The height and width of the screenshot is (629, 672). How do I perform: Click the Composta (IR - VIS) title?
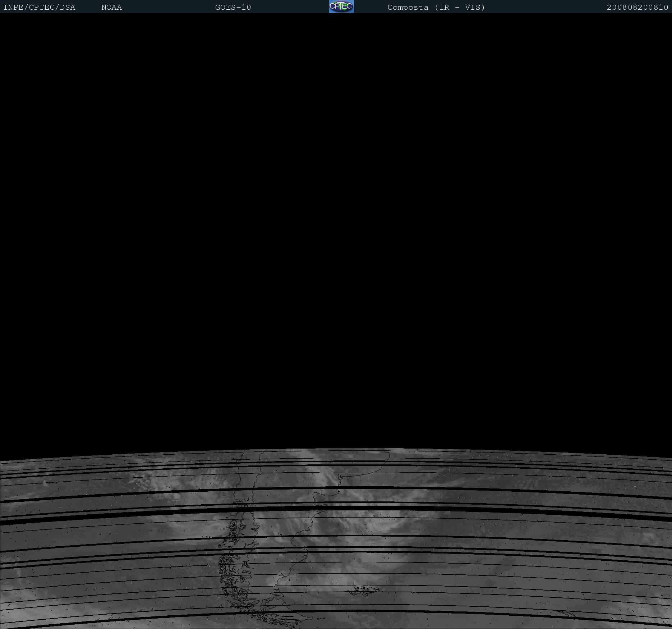(x=436, y=7)
